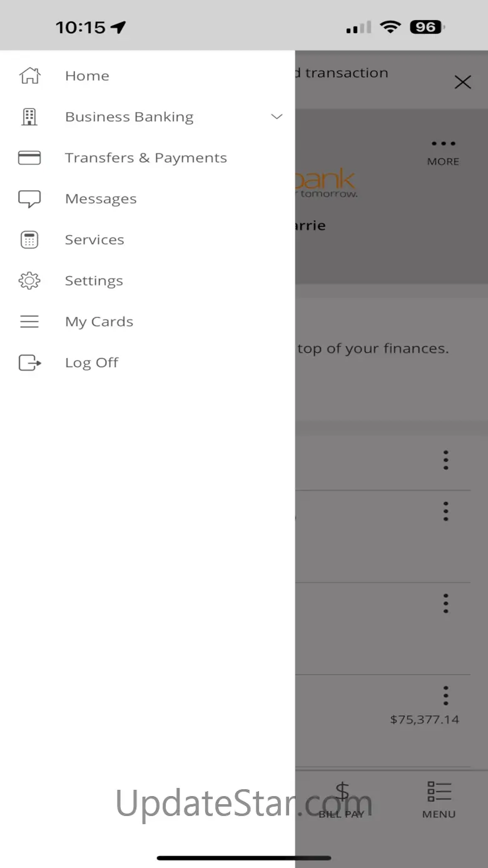Select Messages in the side menu
Image resolution: width=488 pixels, height=868 pixels.
[x=101, y=199]
